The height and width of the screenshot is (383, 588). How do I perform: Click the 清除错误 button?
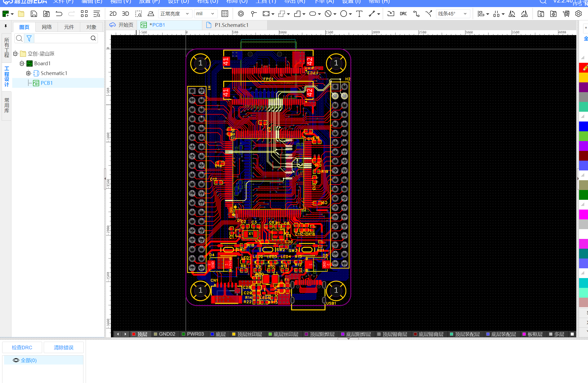click(64, 347)
